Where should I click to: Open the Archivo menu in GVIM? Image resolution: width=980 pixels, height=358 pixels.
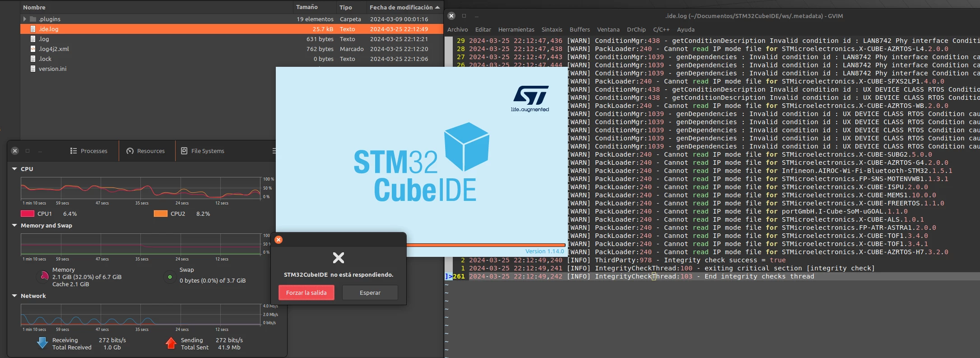pos(458,29)
